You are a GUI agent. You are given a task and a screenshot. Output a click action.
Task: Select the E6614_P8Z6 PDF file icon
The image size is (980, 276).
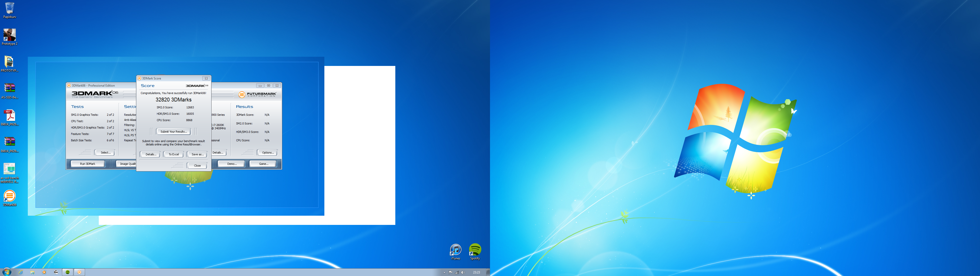tap(9, 117)
